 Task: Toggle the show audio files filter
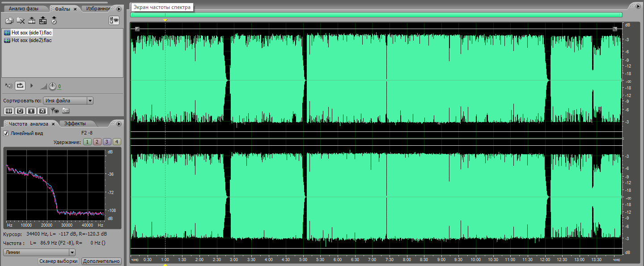pos(8,110)
